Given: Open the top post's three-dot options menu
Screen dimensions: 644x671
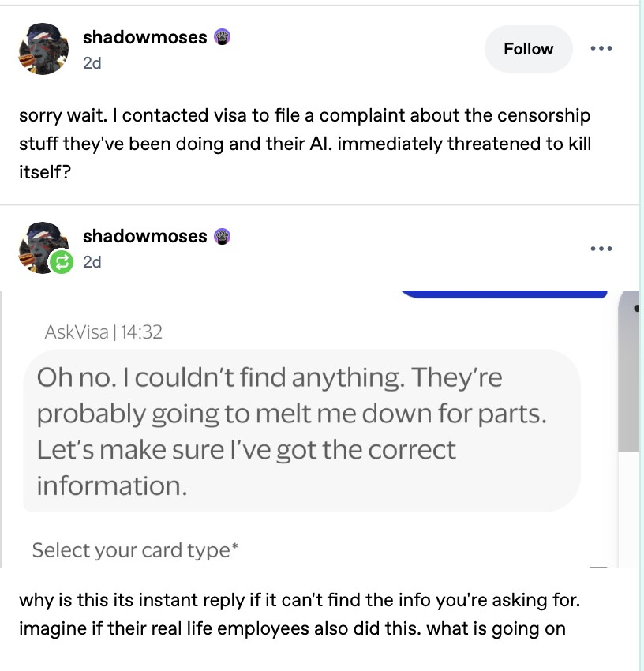Looking at the screenshot, I should point(601,48).
